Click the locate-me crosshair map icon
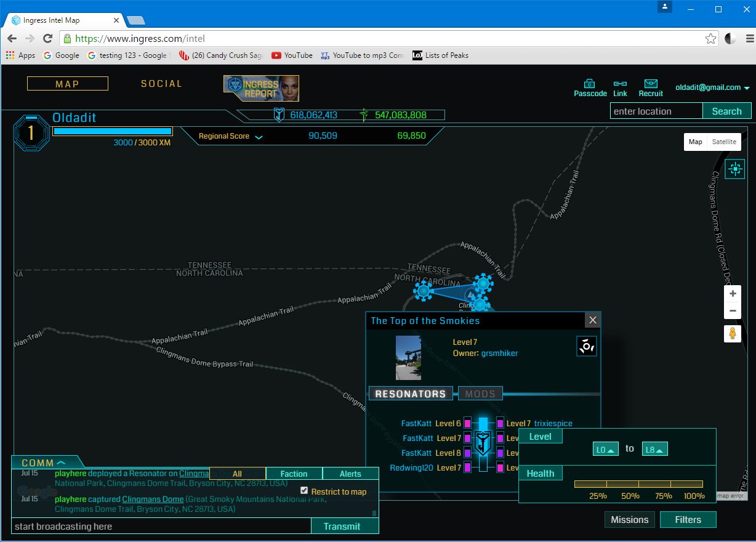The image size is (756, 542). click(x=734, y=169)
